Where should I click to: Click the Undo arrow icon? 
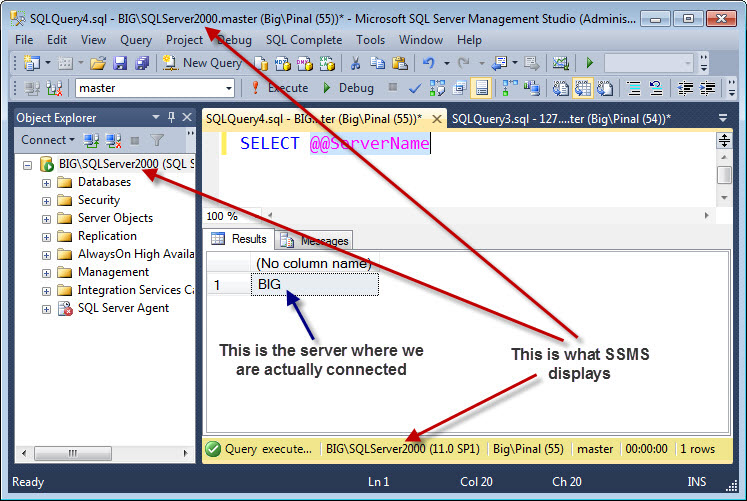[x=428, y=63]
